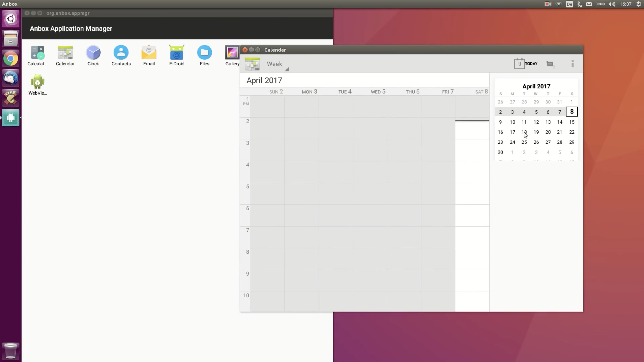This screenshot has height=362, width=644.
Task: Open Google Chrome from the launcher
Action: click(x=11, y=59)
